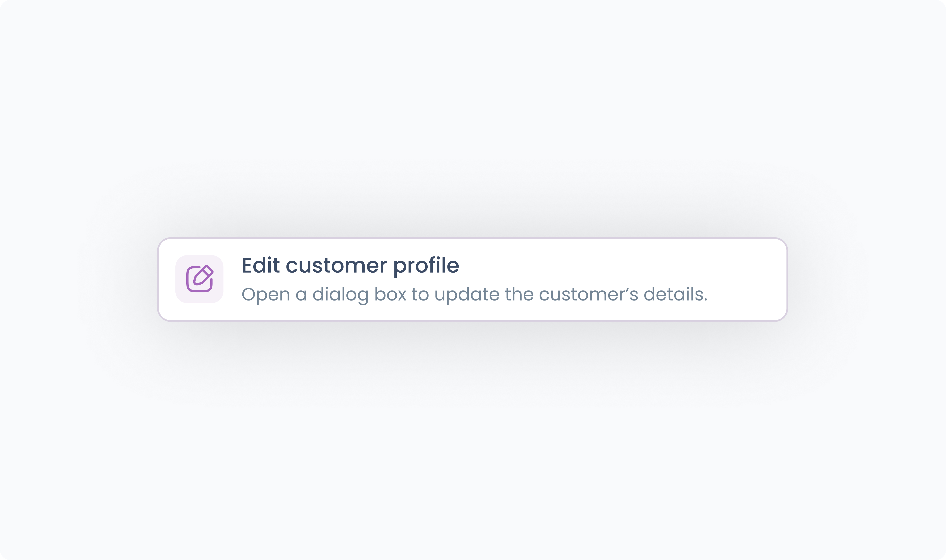Launch the customer profile edit dialog
The height and width of the screenshot is (560, 946).
pos(472,280)
